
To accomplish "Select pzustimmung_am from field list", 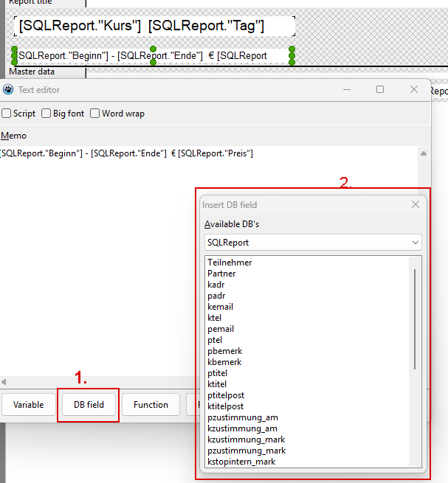I will pyautogui.click(x=242, y=417).
